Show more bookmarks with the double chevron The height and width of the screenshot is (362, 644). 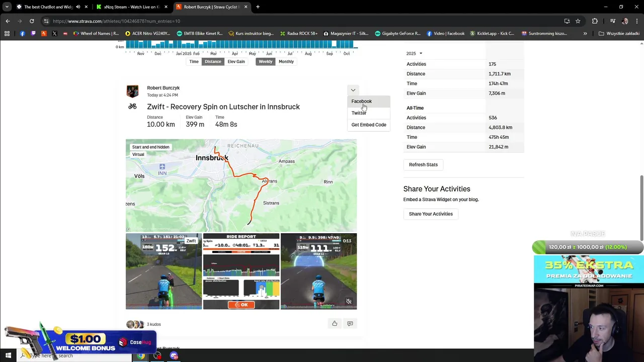pos(585,34)
